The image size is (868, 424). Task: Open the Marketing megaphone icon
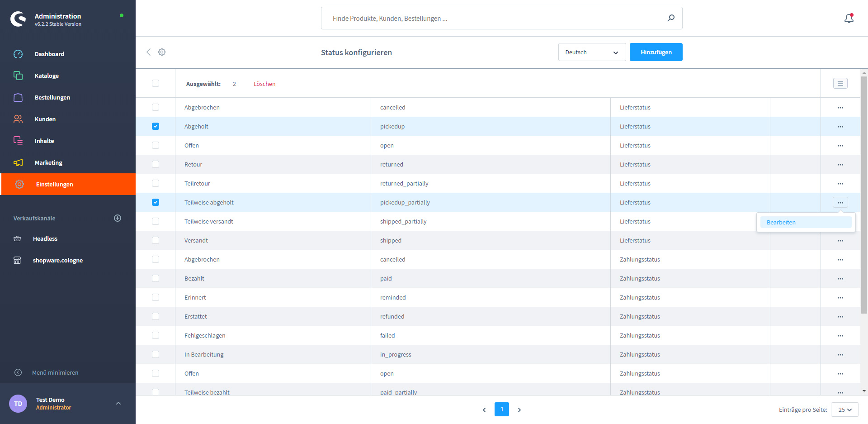tap(18, 162)
